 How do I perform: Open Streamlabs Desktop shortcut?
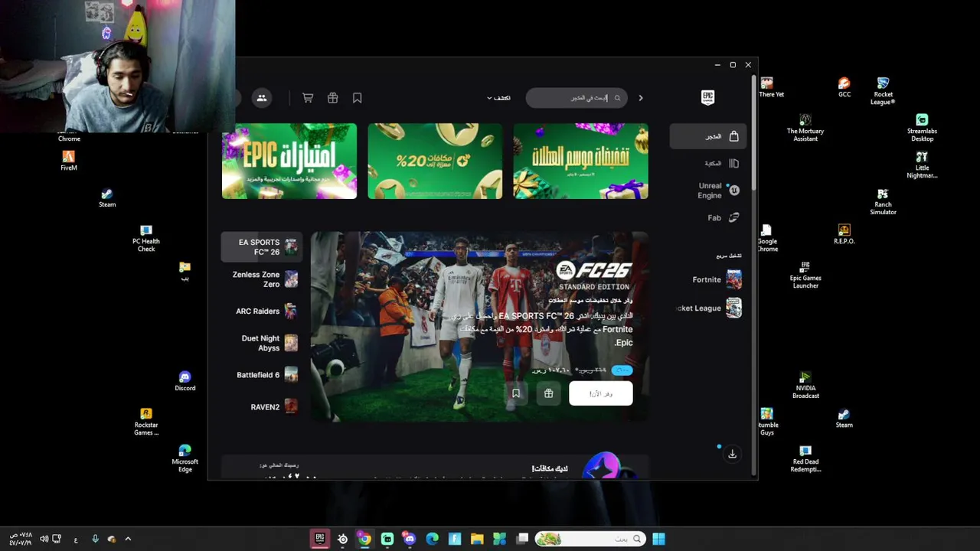[x=922, y=128]
